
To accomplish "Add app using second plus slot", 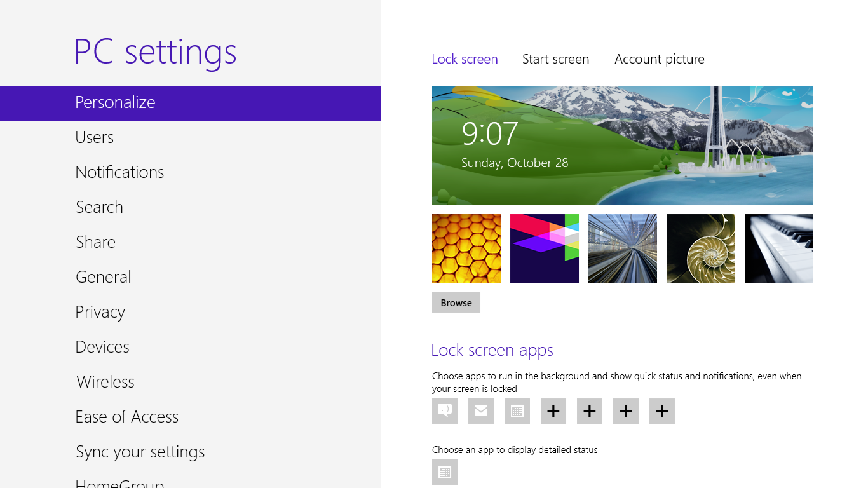I will coord(590,411).
